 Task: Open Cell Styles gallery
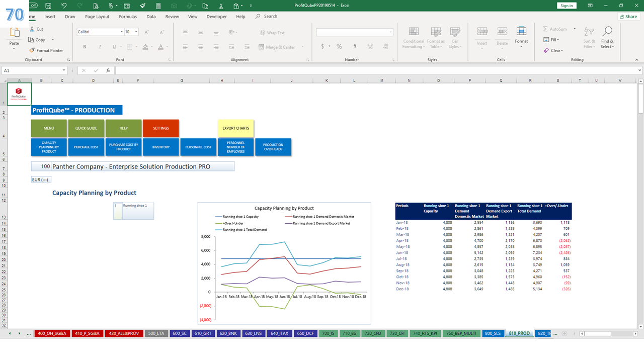pyautogui.click(x=455, y=38)
